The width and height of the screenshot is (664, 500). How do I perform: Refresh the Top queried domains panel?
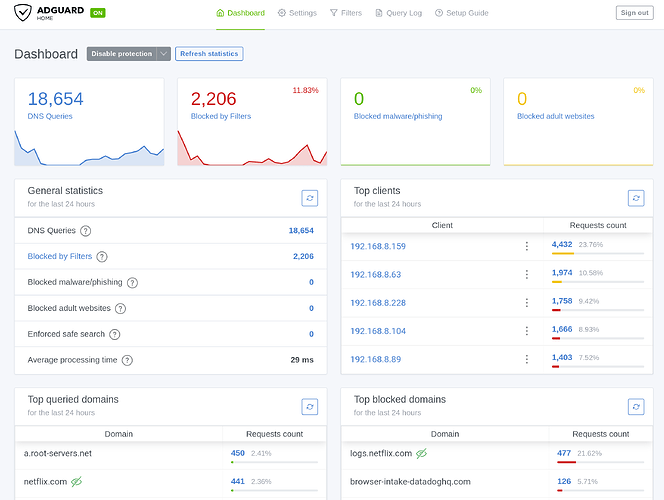coord(310,407)
